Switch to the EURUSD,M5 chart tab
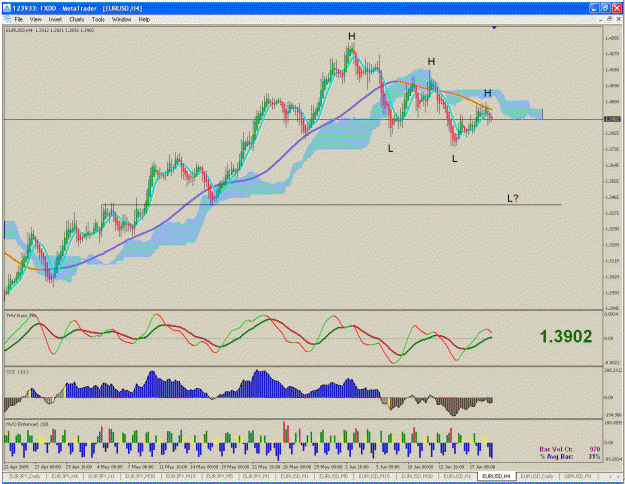625x484 pixels. point(334,476)
